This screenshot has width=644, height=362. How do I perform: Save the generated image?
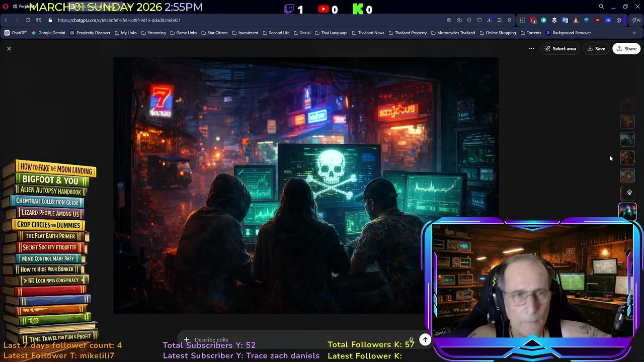coord(596,49)
